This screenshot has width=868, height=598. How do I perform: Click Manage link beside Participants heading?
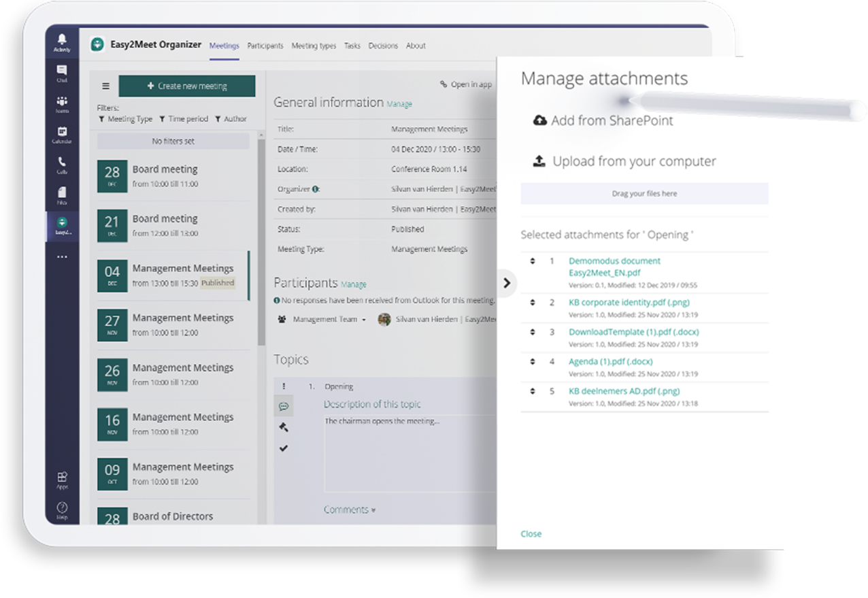click(354, 284)
